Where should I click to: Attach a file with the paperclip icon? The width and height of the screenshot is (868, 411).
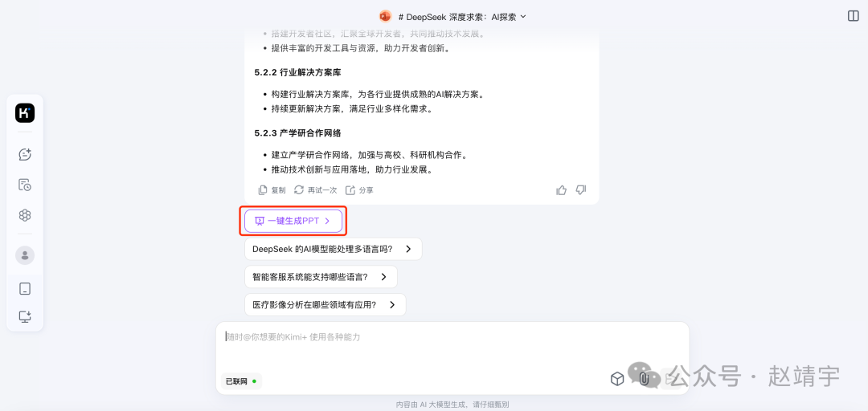click(643, 379)
